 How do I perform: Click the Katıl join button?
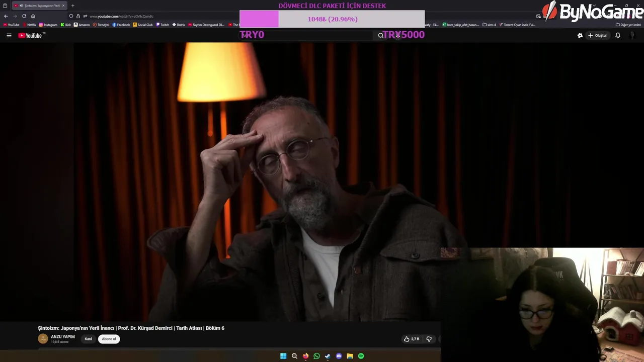[x=89, y=339]
